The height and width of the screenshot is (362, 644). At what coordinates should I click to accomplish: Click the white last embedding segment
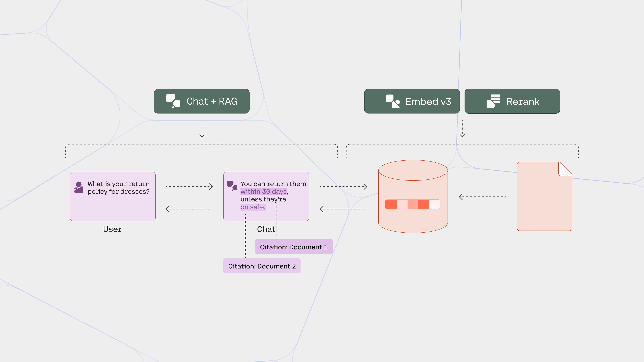[435, 204]
